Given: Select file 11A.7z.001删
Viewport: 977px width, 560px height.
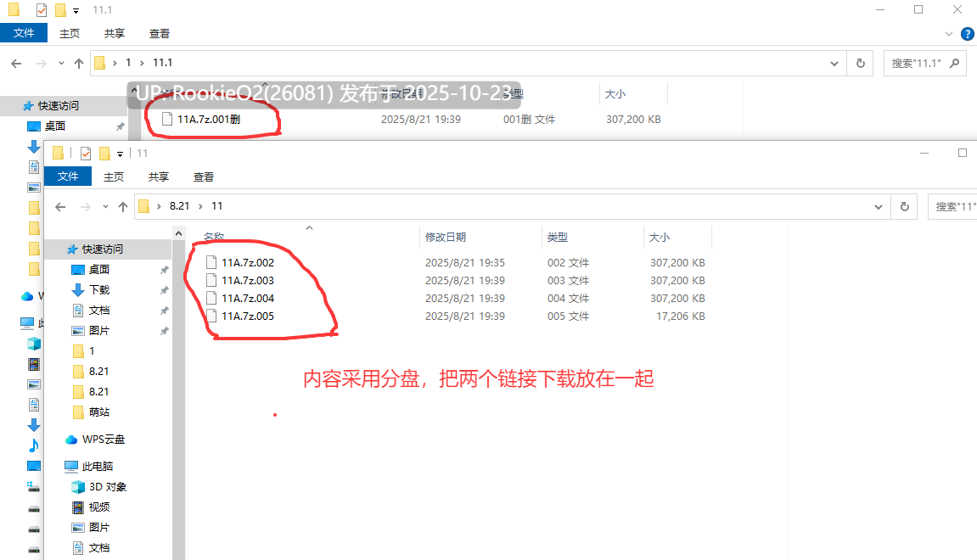Looking at the screenshot, I should coord(209,119).
